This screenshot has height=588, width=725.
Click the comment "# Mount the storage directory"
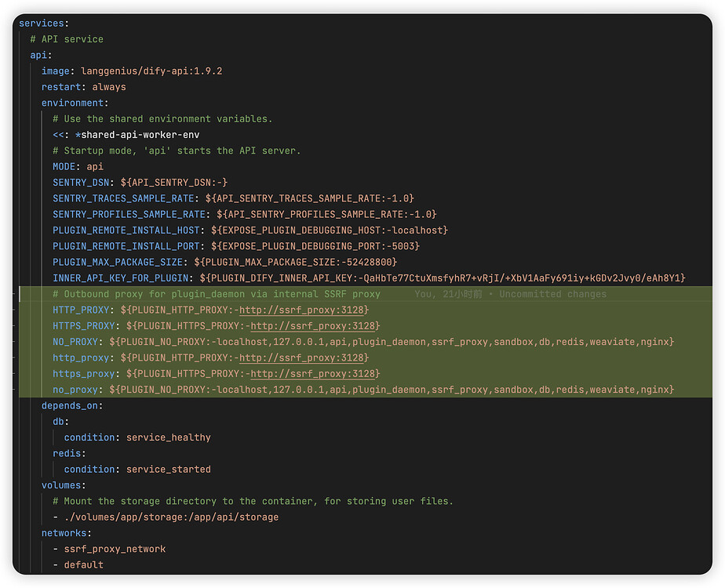(x=253, y=501)
